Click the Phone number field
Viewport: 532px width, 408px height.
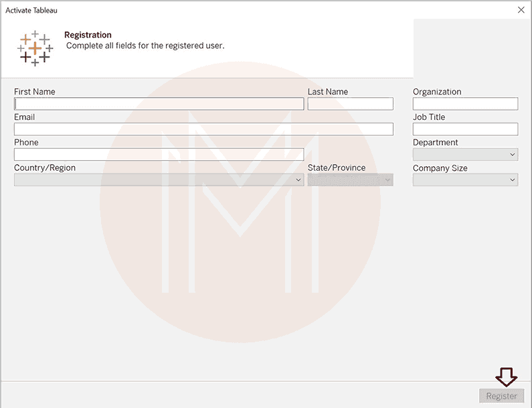pyautogui.click(x=159, y=155)
